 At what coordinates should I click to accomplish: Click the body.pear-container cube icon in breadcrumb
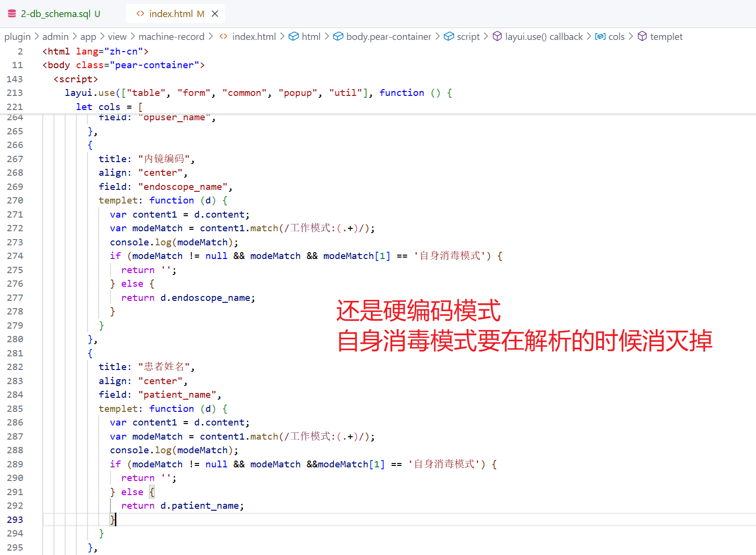pyautogui.click(x=338, y=37)
